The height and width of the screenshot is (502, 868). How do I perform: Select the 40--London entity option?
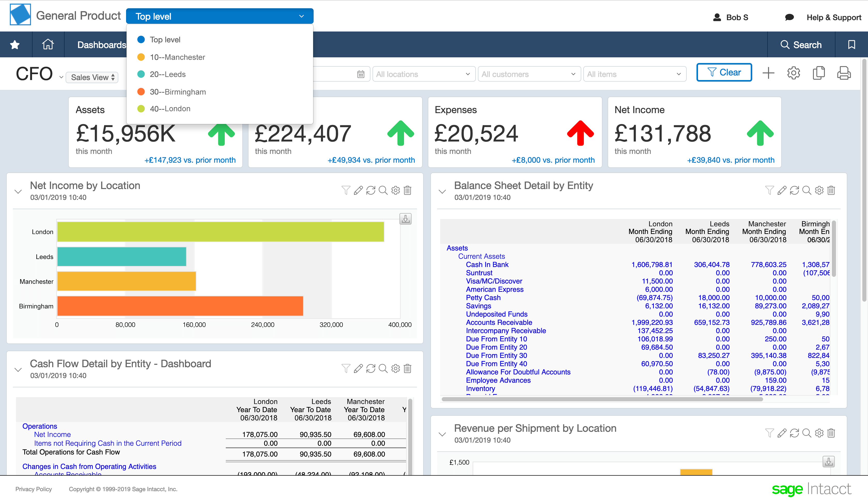click(170, 109)
